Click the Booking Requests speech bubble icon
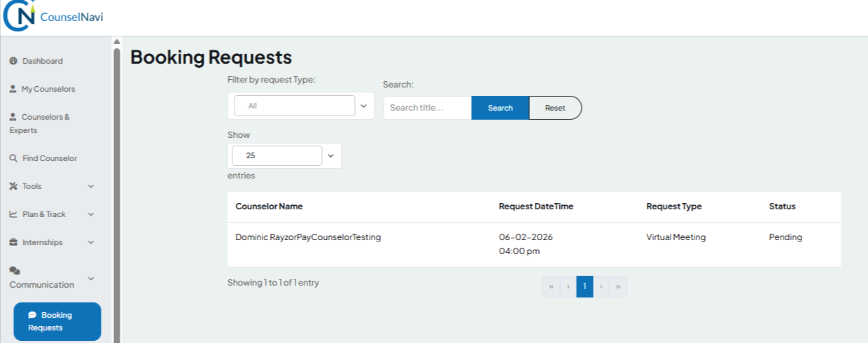The width and height of the screenshot is (868, 343). point(32,315)
